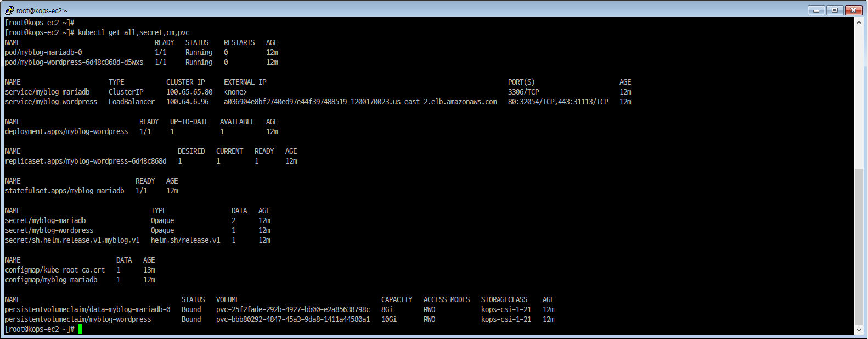This screenshot has height=339, width=868.
Task: Click the AVAILABLE column header
Action: 238,121
